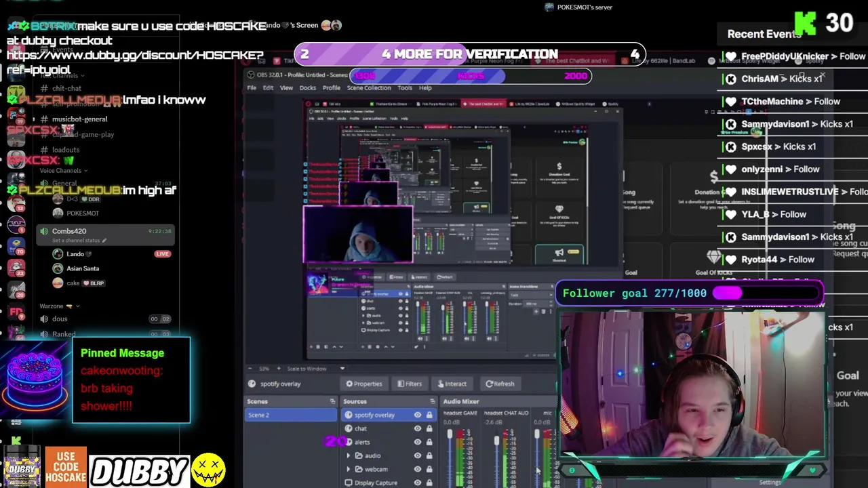Toggle visibility of the audio group
The image size is (868, 488).
[418, 455]
